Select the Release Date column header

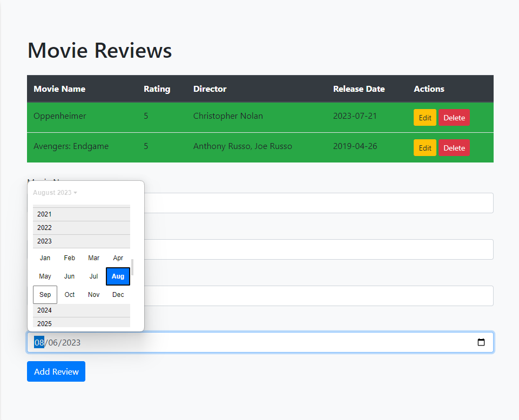pyautogui.click(x=359, y=89)
